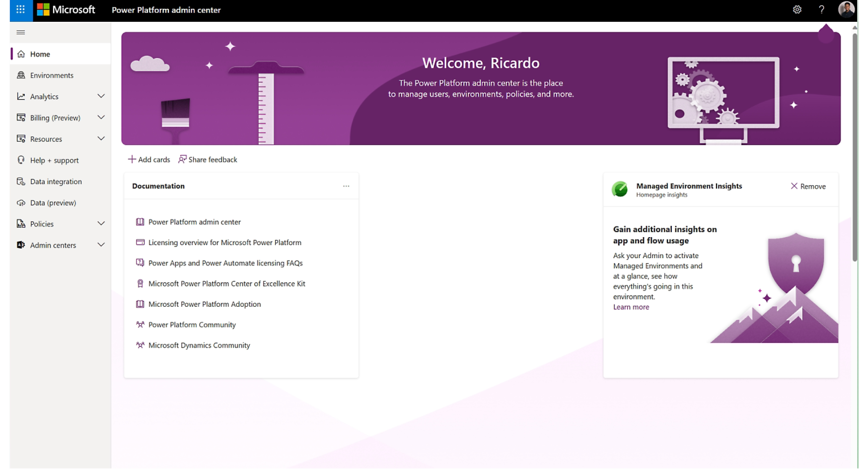
Task: Follow the Learn more link
Action: (x=631, y=307)
